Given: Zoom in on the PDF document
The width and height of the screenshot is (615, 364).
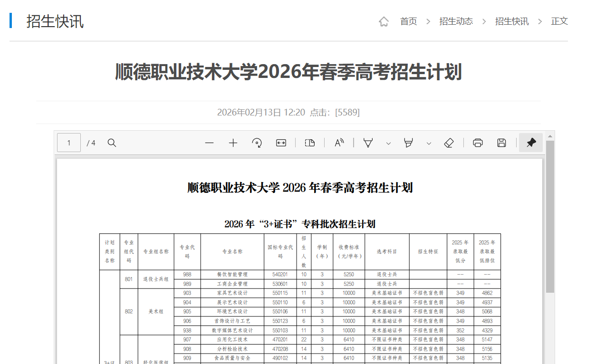Looking at the screenshot, I should [233, 143].
